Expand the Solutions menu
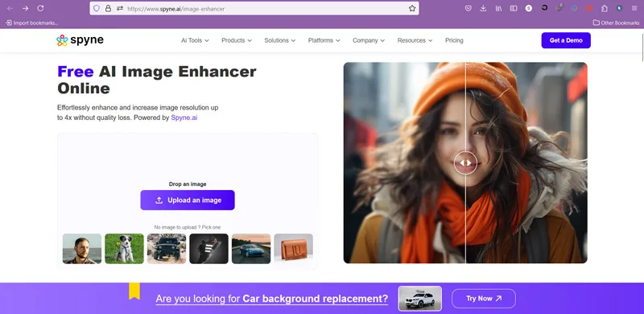The width and height of the screenshot is (644, 314). (x=279, y=40)
